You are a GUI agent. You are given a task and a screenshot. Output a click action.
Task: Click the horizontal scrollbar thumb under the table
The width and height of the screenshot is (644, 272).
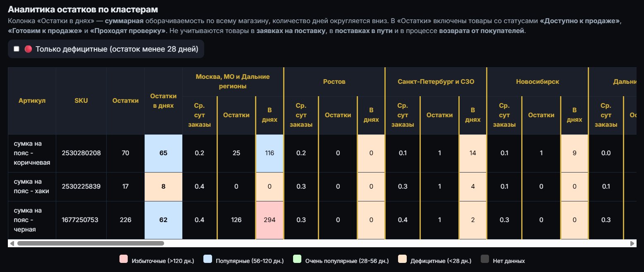[x=90, y=244]
